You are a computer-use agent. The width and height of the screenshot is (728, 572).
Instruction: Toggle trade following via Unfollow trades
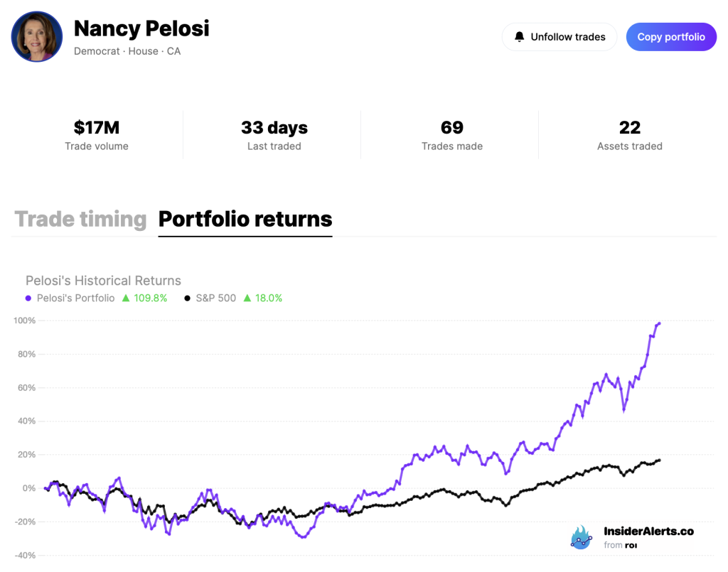click(x=559, y=36)
